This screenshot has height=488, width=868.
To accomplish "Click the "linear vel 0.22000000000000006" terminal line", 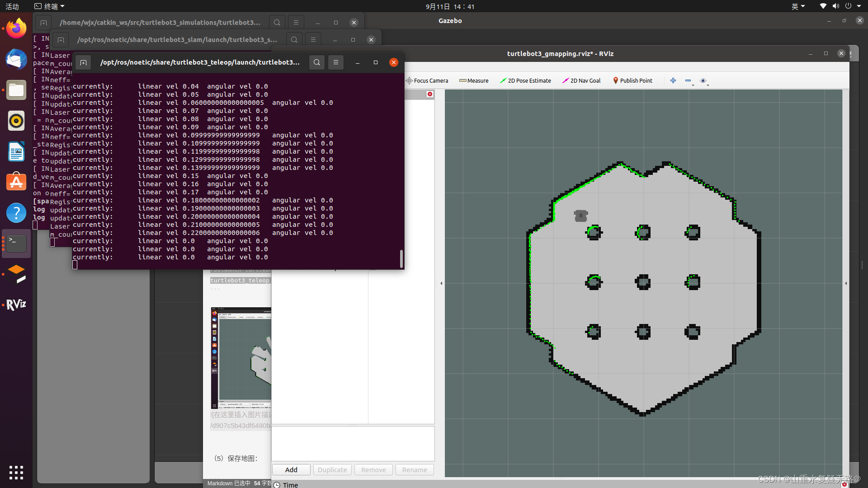I will coord(199,233).
